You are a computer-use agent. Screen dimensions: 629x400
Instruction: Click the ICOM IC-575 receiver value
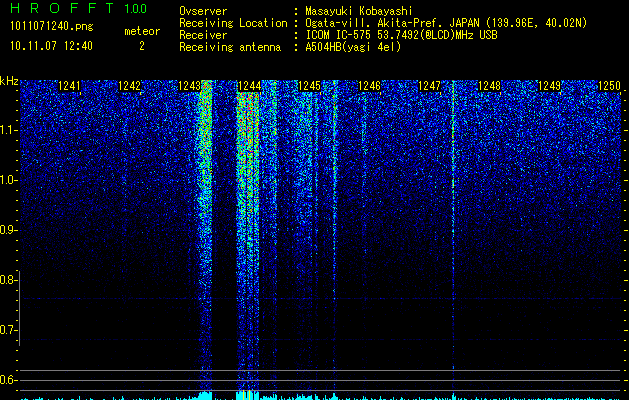(401, 35)
